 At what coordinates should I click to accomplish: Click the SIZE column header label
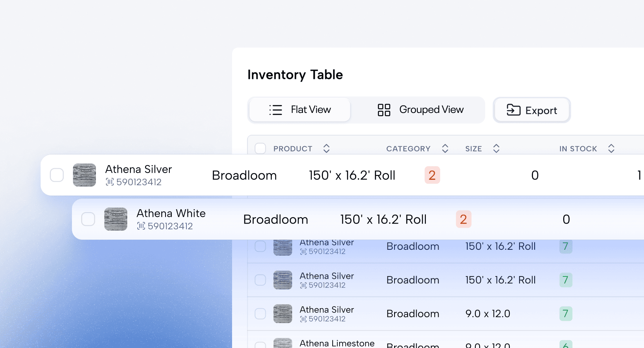point(473,149)
